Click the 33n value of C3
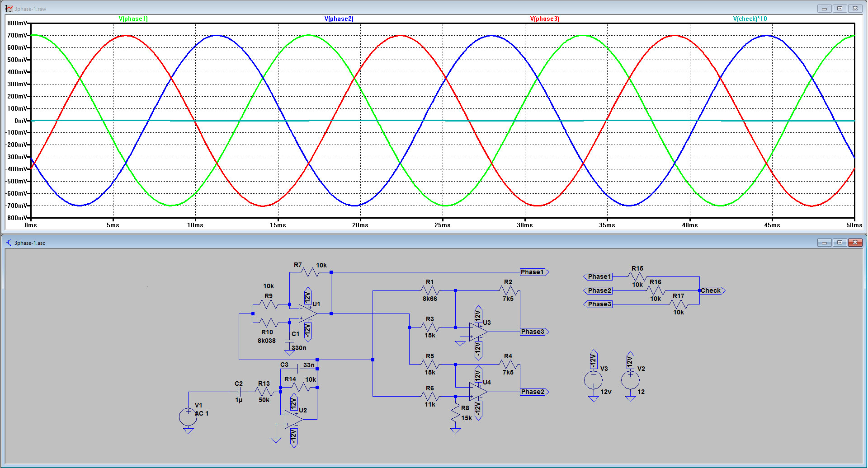Image resolution: width=868 pixels, height=468 pixels. (x=309, y=365)
